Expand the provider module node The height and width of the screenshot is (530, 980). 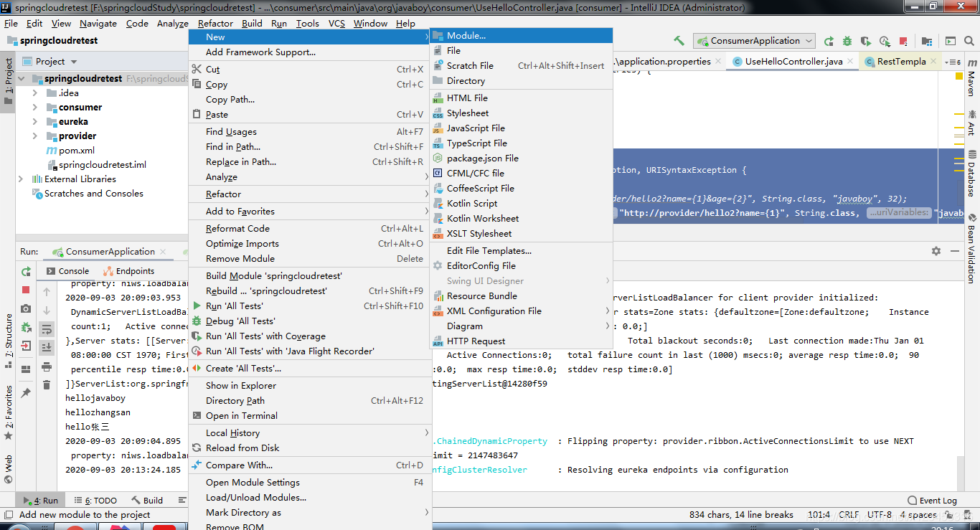34,136
